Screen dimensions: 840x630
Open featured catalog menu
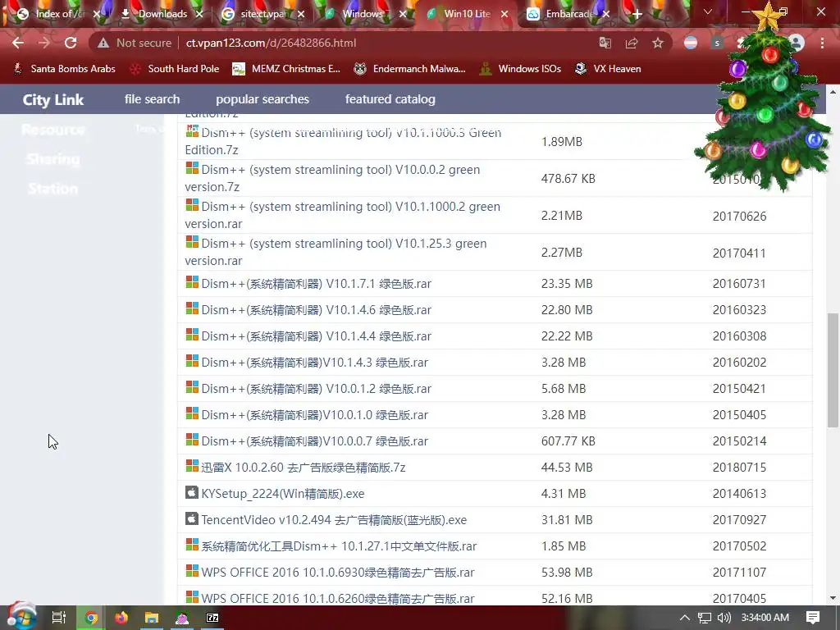(390, 99)
